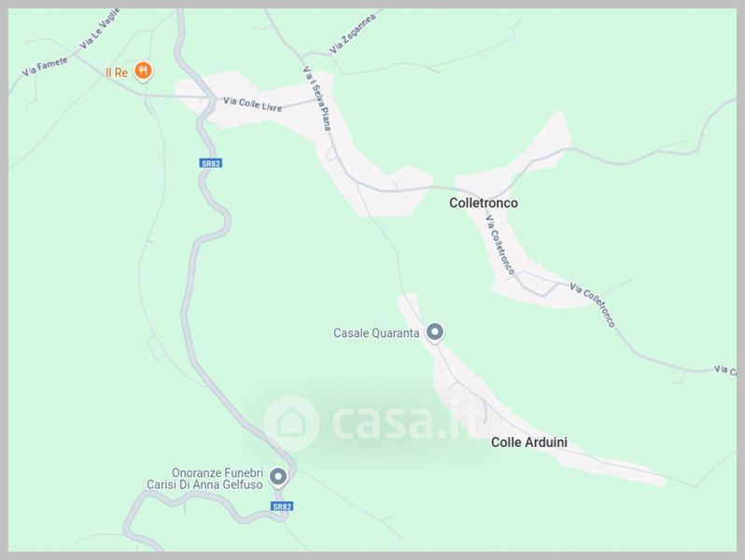Click the Via Colle Livre street label
The height and width of the screenshot is (560, 745).
click(x=253, y=105)
